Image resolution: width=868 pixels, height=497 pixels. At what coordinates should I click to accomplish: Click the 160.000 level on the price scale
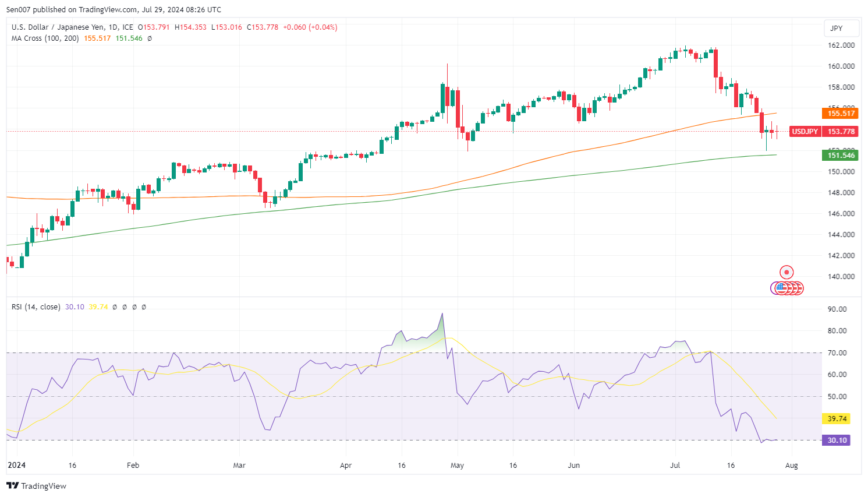841,66
